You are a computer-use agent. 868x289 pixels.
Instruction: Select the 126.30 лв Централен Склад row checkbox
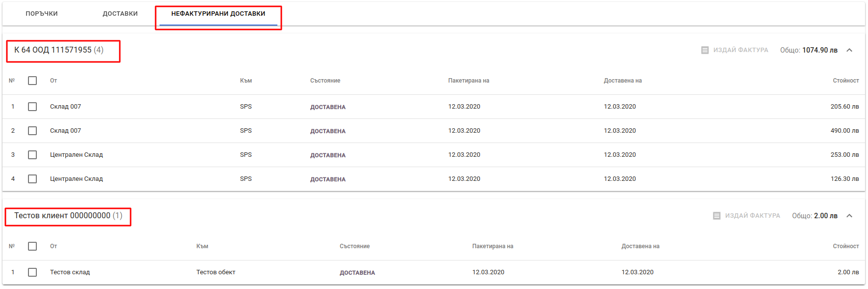[x=32, y=179]
